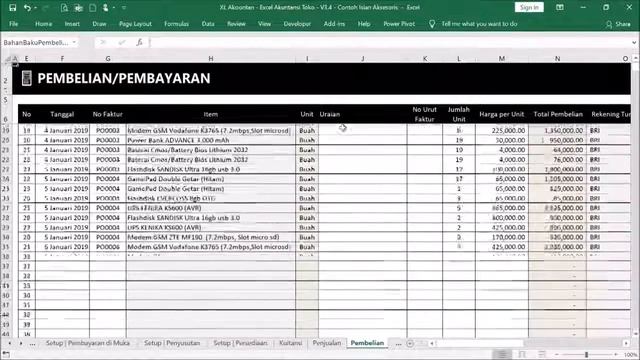
Task: Click the zoom out minus icon
Action: point(557,354)
